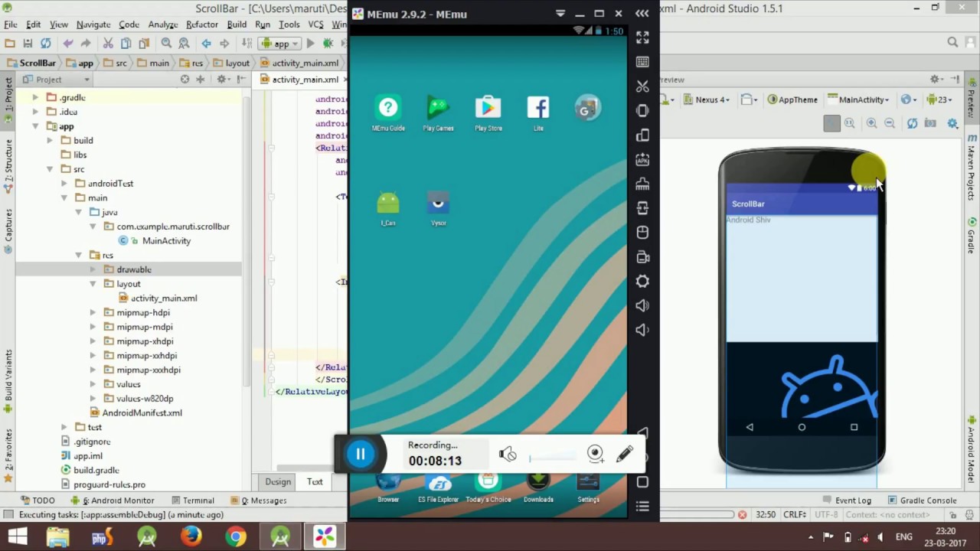This screenshot has height=551, width=980.
Task: Refresh the layout preview
Action: pyautogui.click(x=912, y=123)
